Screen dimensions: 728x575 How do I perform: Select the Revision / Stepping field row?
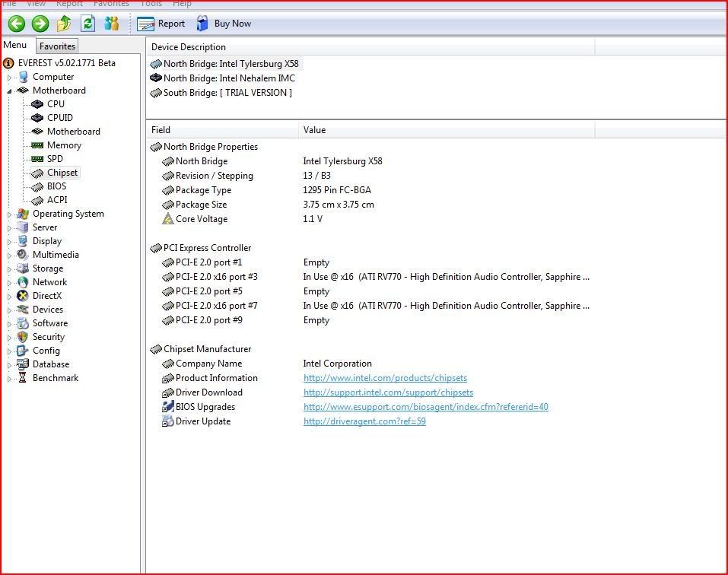point(246,176)
